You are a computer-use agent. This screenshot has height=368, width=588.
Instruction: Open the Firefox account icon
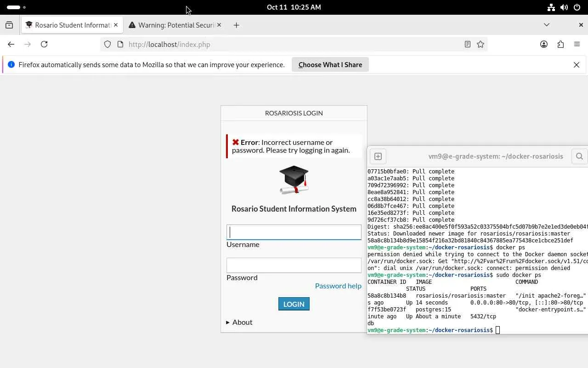click(544, 44)
